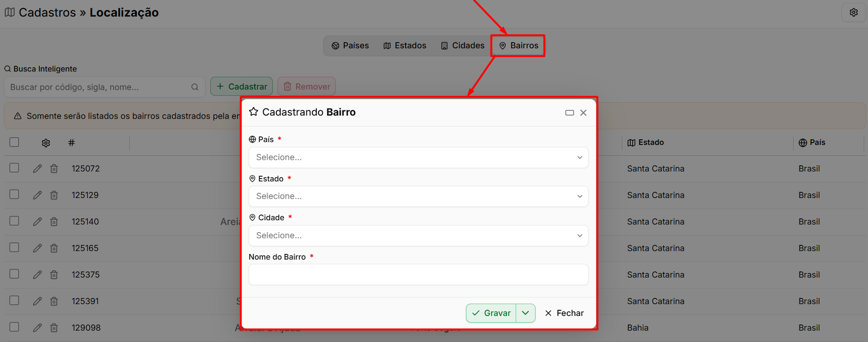The image size is (868, 342).
Task: Delete row 125072 with trash icon
Action: point(54,169)
